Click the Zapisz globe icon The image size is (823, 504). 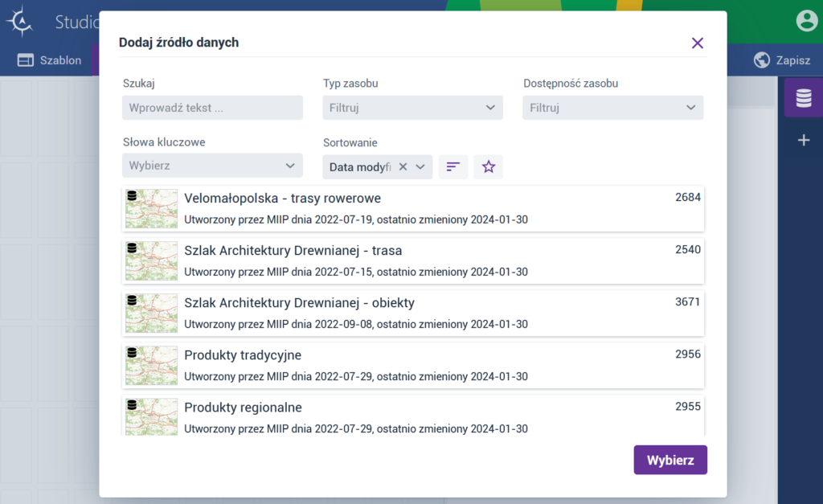762,60
